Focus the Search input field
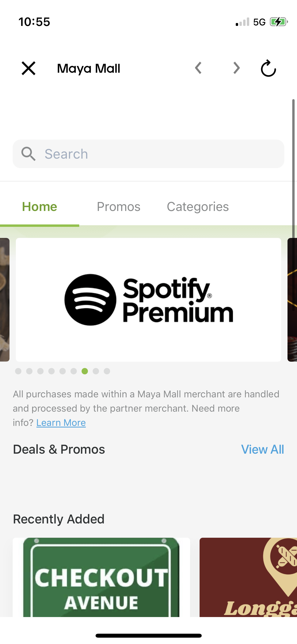The height and width of the screenshot is (644, 297). 148,154
